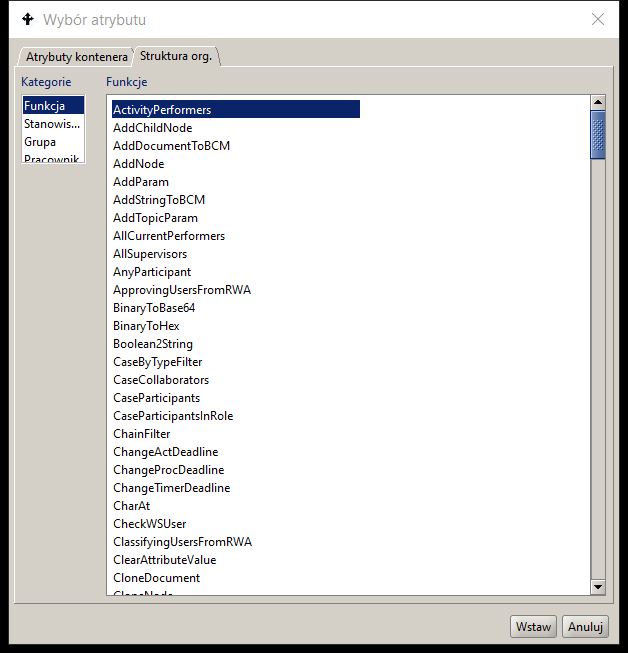Screen dimensions: 628x653
Task: Select the ActivityPerformers function
Action: [x=162, y=110]
